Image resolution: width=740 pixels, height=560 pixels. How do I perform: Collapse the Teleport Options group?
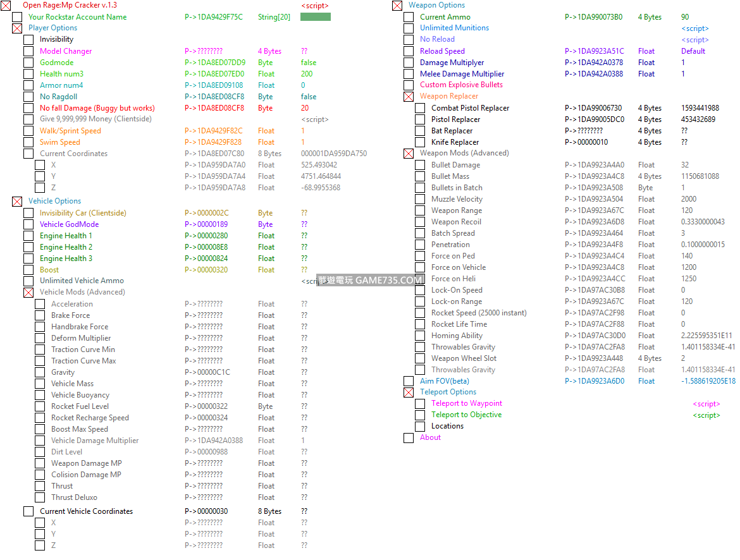tap(409, 393)
